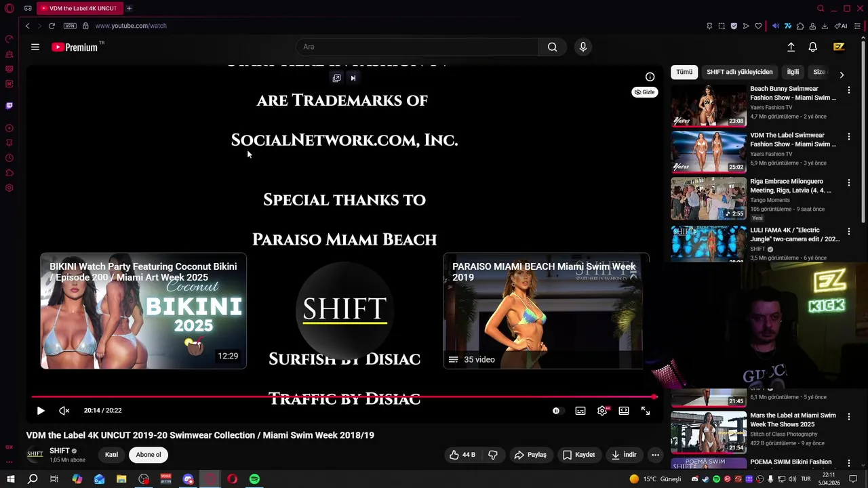Open the BIKINI Watch Party end-screen video
The width and height of the screenshot is (868, 488).
click(x=143, y=311)
